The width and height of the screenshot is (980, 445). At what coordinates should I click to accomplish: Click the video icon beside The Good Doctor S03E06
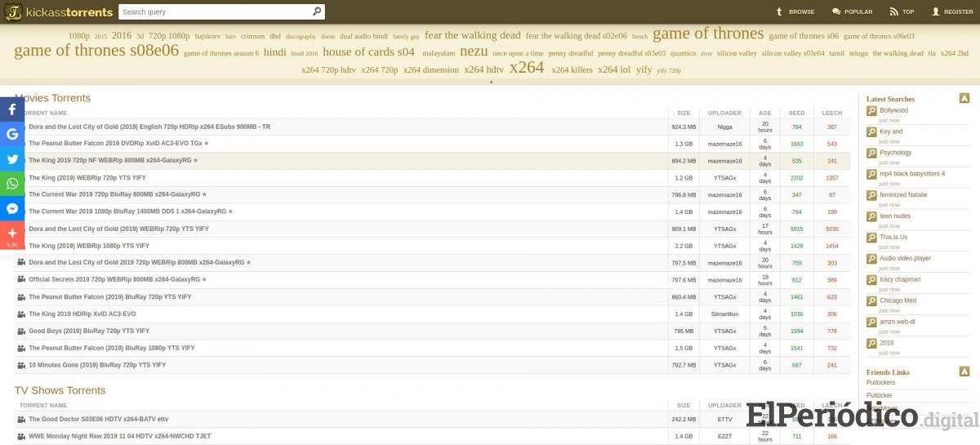tap(21, 419)
